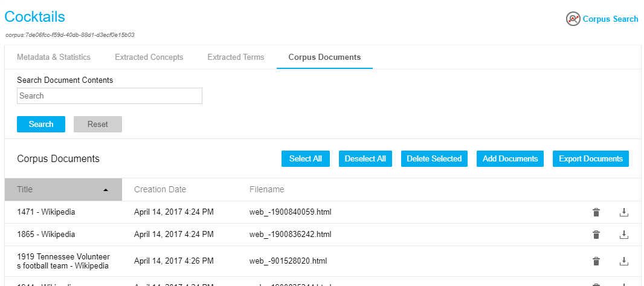Go to the Extracted Terms tab
This screenshot has height=286, width=644.
[236, 57]
